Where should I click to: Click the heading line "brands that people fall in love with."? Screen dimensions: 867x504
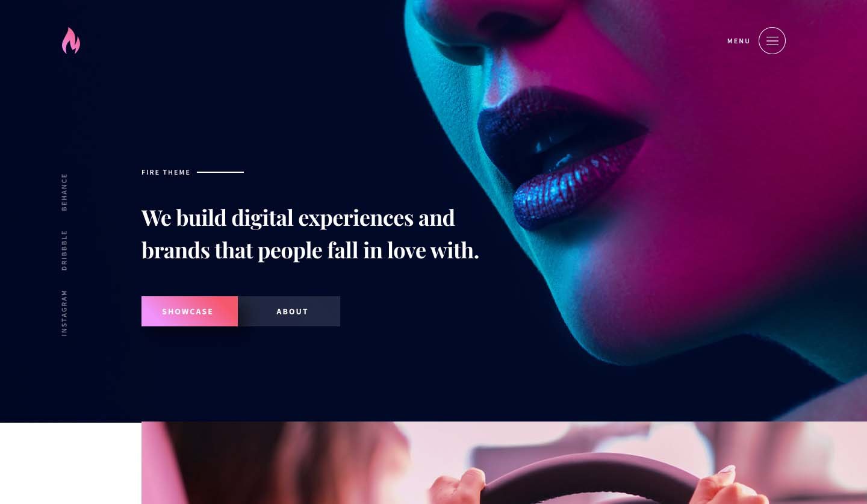click(310, 250)
